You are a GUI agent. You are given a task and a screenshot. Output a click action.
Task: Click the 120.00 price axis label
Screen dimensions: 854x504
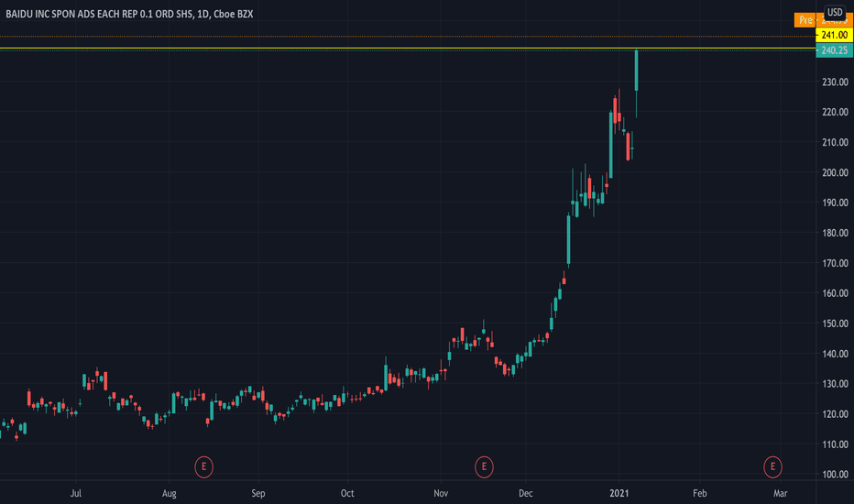tap(835, 414)
